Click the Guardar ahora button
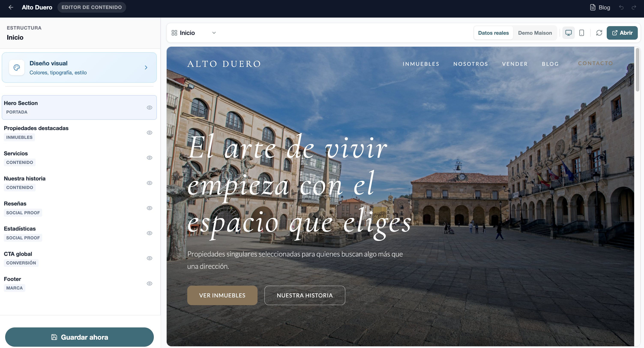 pos(79,337)
